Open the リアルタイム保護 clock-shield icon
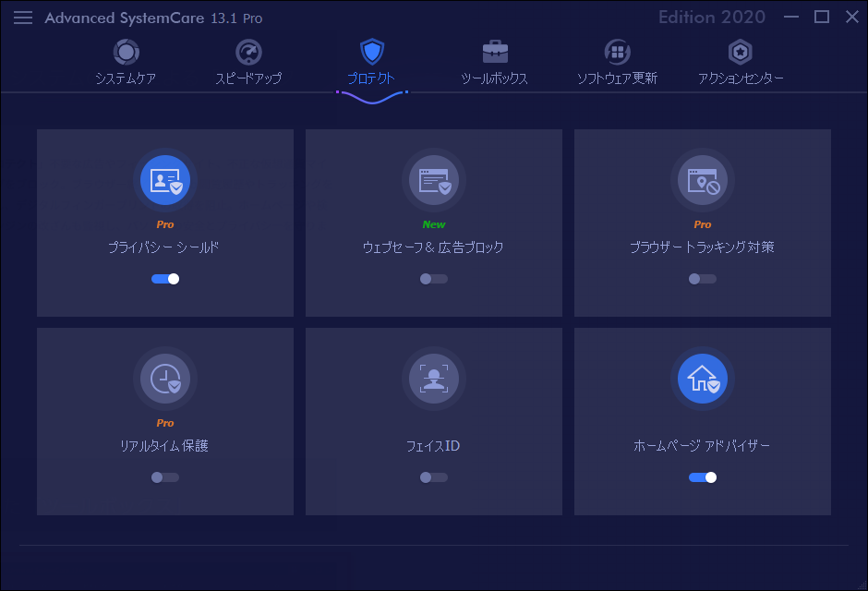Viewport: 868px width, 591px height. click(x=165, y=379)
